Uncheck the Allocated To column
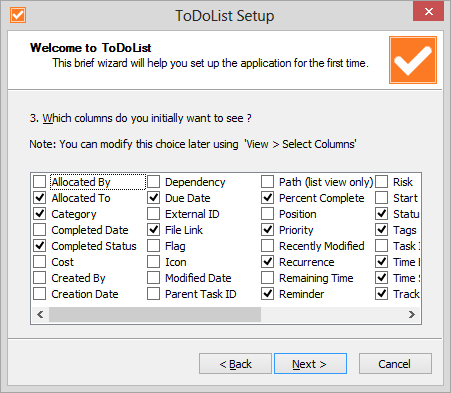This screenshot has width=451, height=393. (x=40, y=198)
